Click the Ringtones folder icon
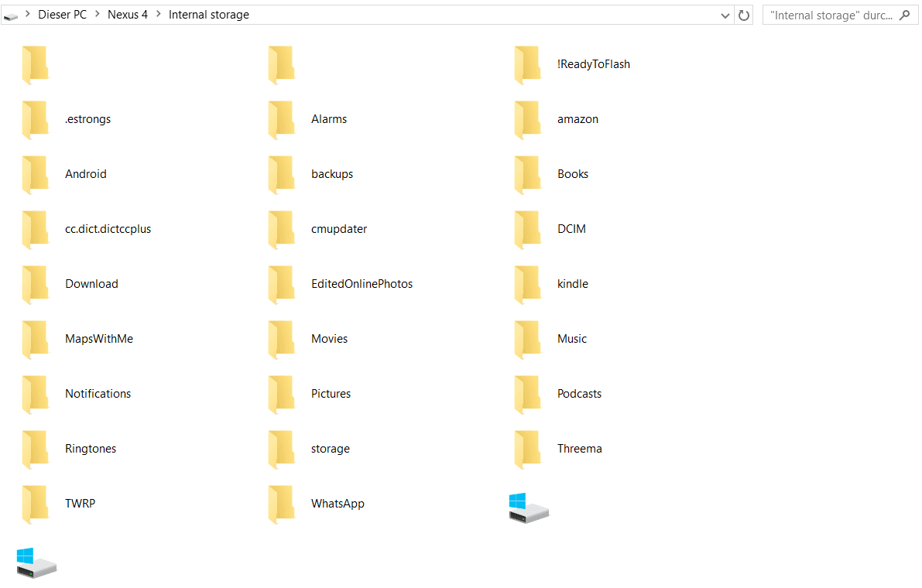The image size is (922, 588). click(36, 450)
